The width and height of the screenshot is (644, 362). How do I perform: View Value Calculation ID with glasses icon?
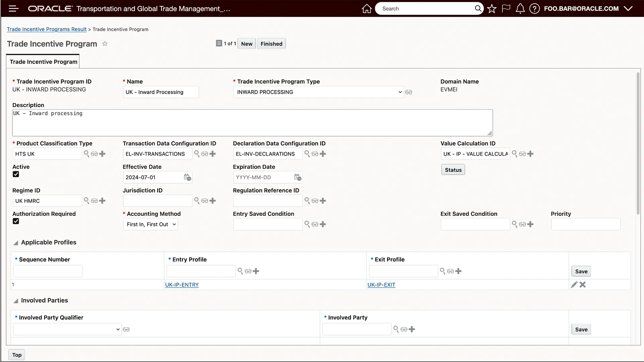click(522, 154)
